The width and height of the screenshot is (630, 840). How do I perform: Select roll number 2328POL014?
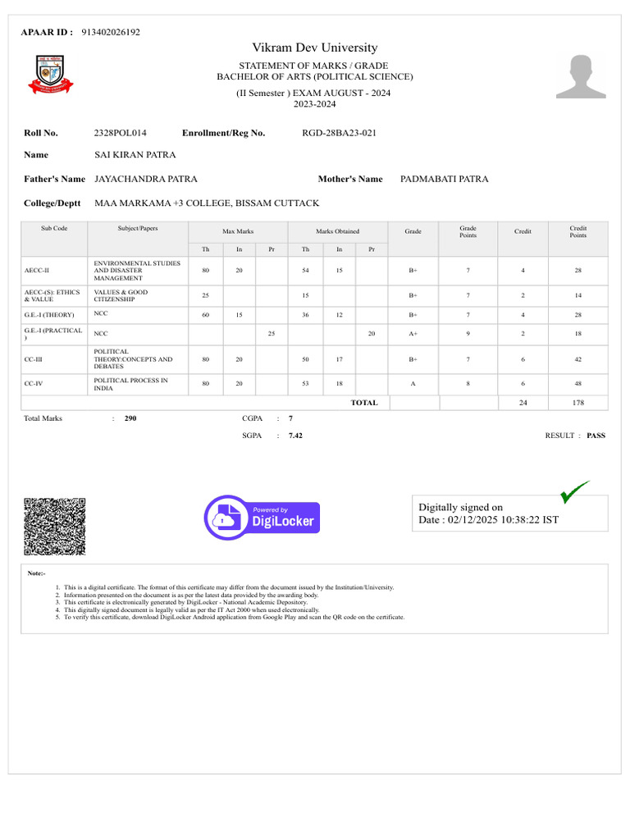click(x=120, y=133)
